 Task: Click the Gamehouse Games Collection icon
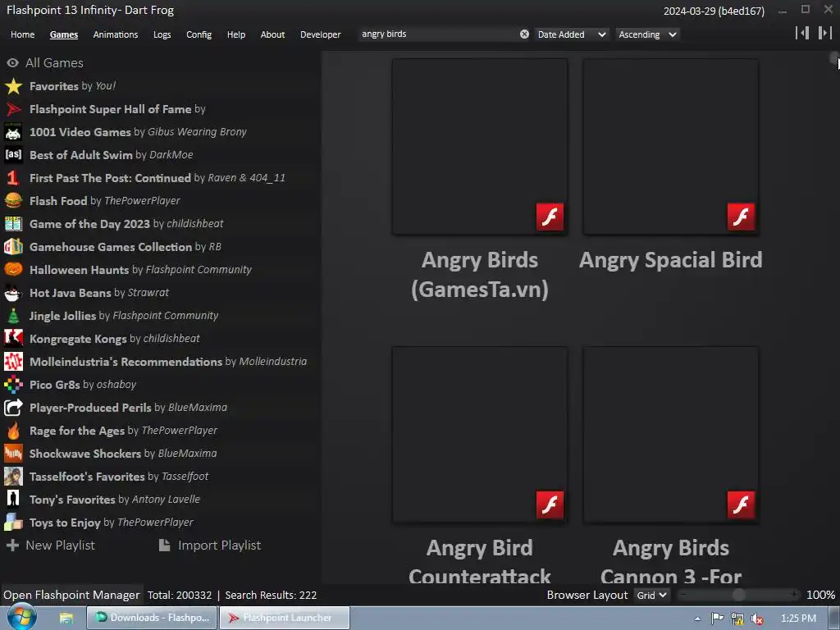tap(13, 247)
